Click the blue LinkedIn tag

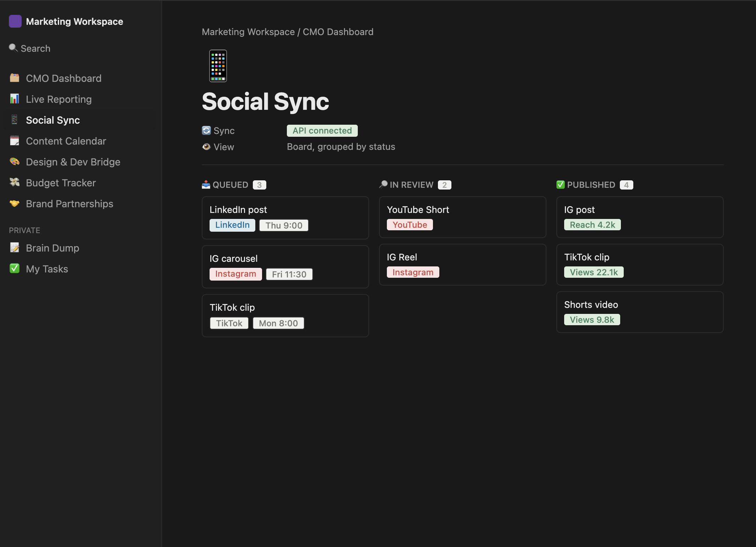click(x=232, y=225)
